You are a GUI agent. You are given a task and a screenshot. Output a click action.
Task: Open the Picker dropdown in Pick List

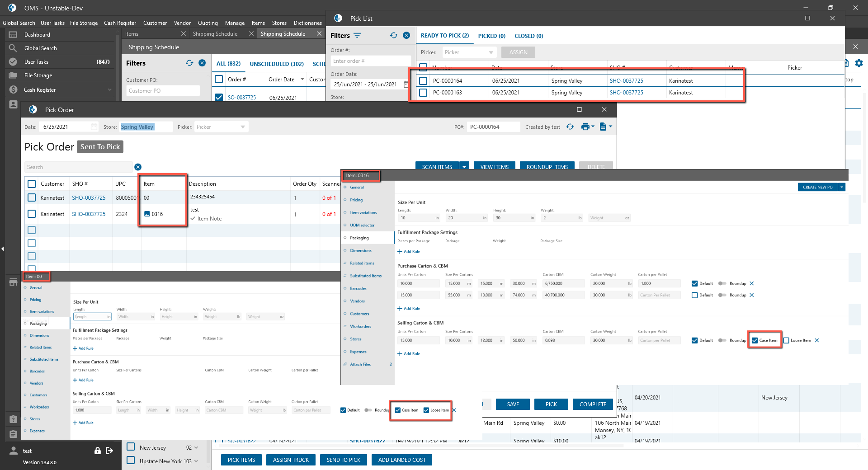click(x=469, y=52)
